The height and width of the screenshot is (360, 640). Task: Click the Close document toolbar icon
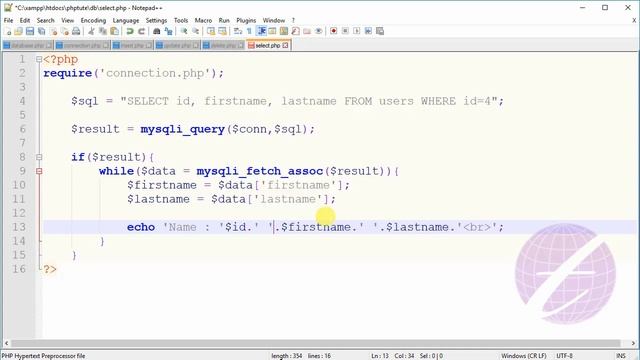[53, 31]
